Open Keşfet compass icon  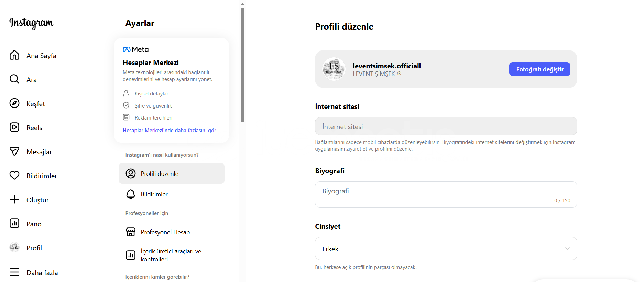coord(14,103)
